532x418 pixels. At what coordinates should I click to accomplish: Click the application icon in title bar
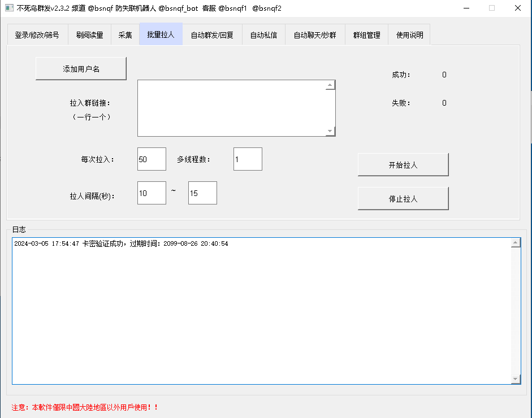point(9,8)
